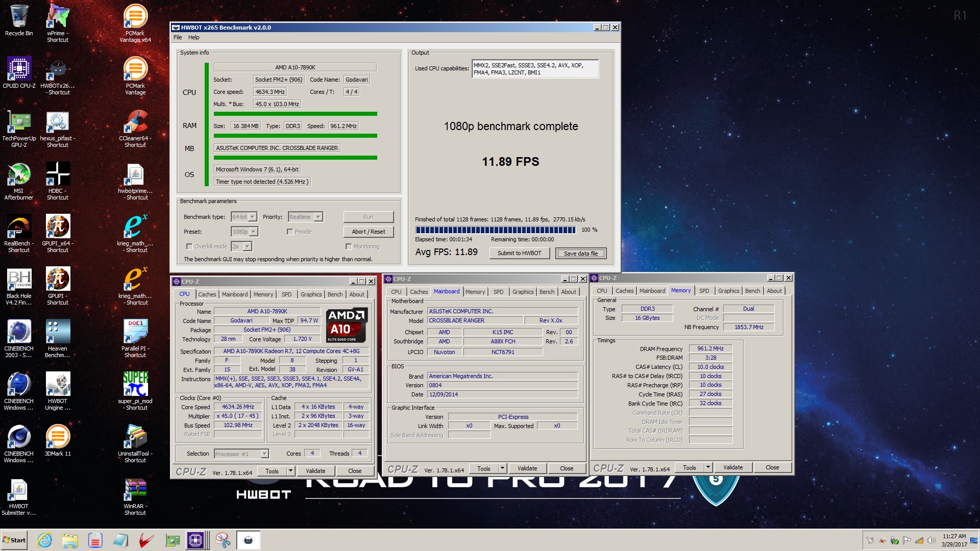The height and width of the screenshot is (551, 980).
Task: Click Save data file button
Action: pos(581,253)
